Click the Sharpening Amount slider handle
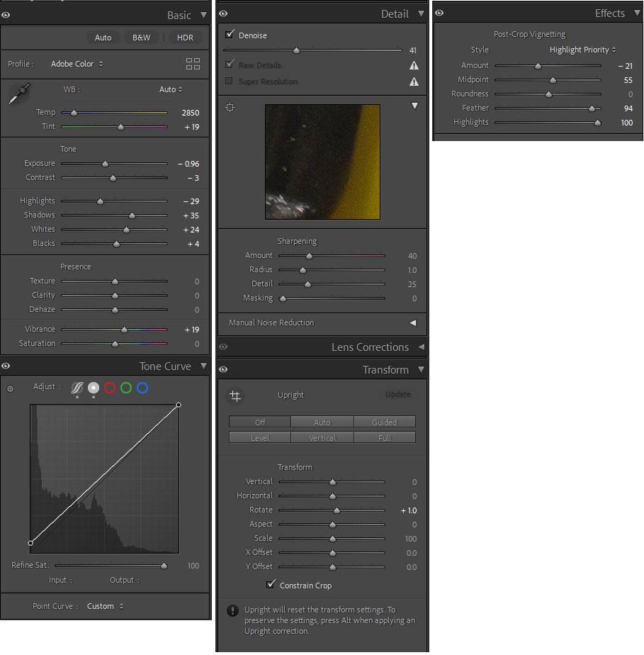 (310, 256)
